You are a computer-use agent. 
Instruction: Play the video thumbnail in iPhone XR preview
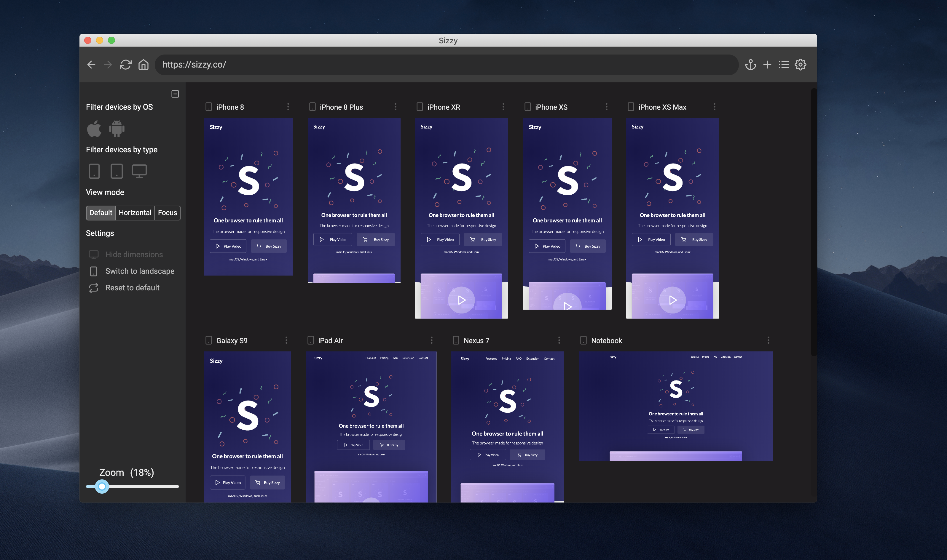(461, 300)
